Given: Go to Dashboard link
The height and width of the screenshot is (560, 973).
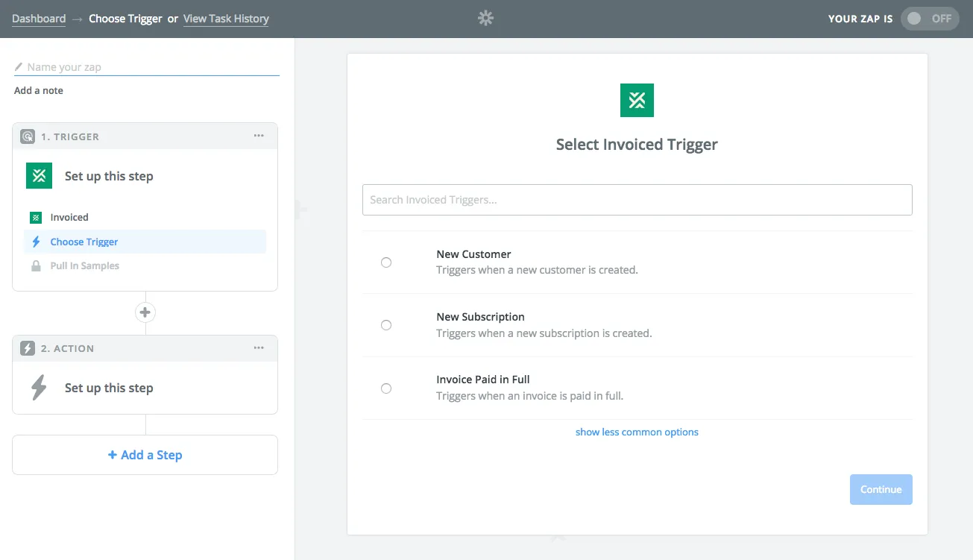Looking at the screenshot, I should tap(39, 19).
